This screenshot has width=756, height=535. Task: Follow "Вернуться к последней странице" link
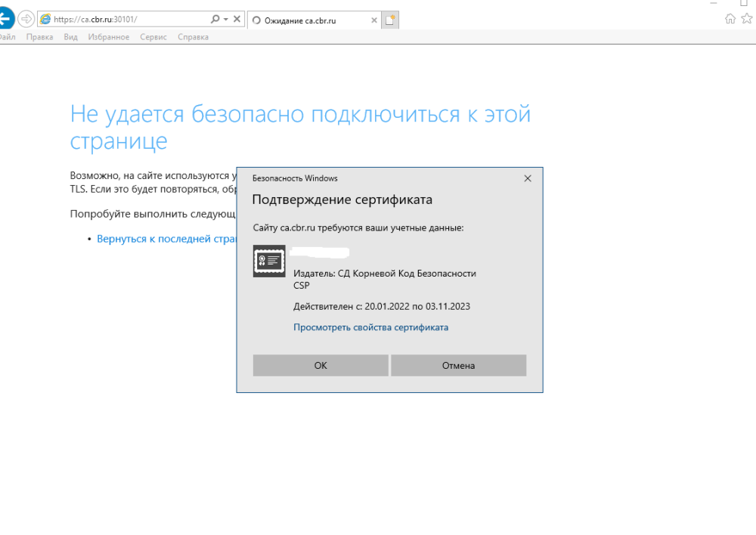(166, 239)
